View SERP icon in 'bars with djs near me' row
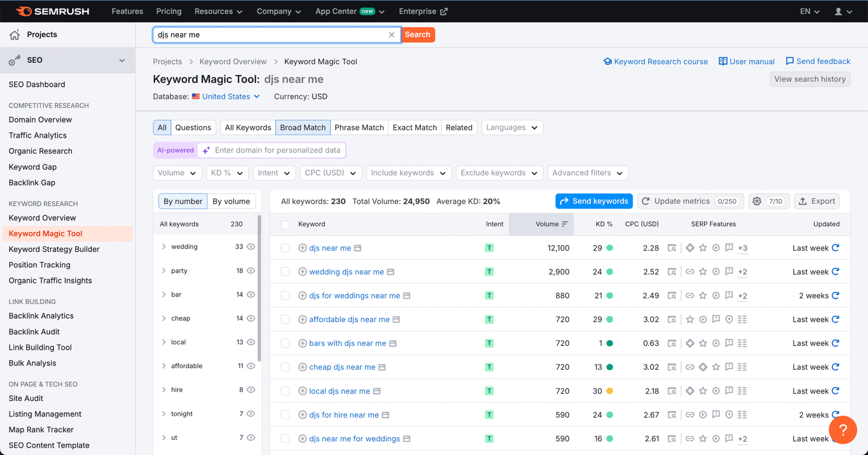Image resolution: width=868 pixels, height=455 pixels. 672,343
